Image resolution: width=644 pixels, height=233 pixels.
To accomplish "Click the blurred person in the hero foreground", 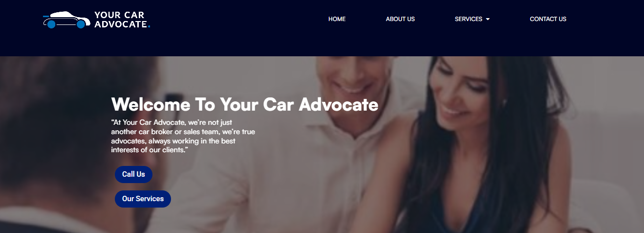I will click(64, 147).
